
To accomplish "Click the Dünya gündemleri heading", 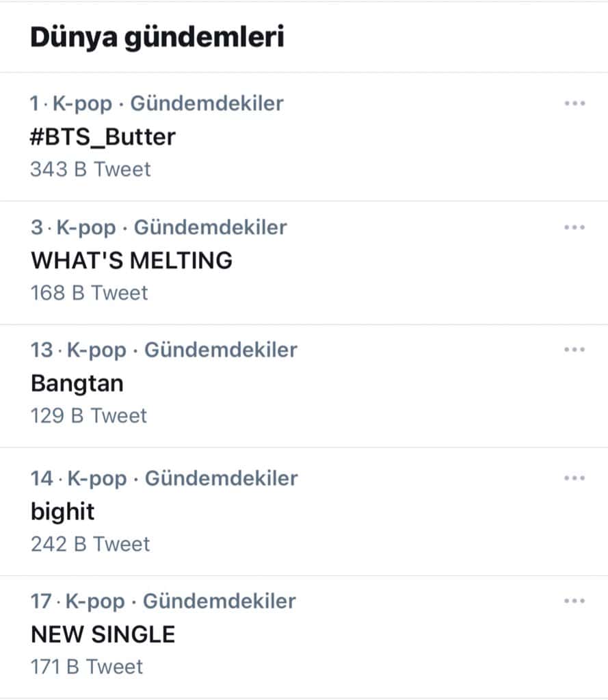I will (157, 38).
